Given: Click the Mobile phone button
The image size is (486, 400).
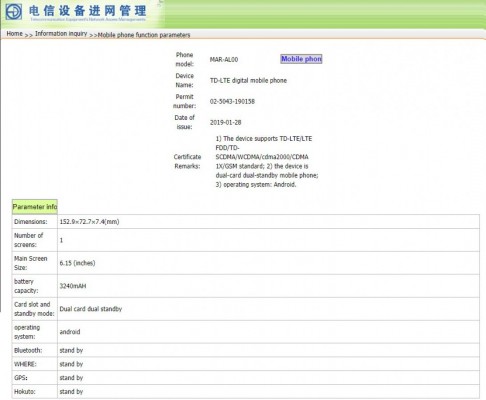Looking at the screenshot, I should pyautogui.click(x=301, y=59).
